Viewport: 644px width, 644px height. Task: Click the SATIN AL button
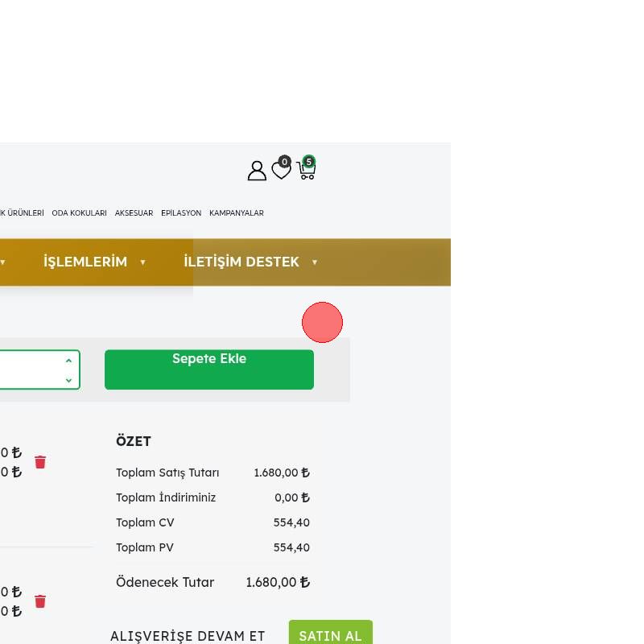330,635
